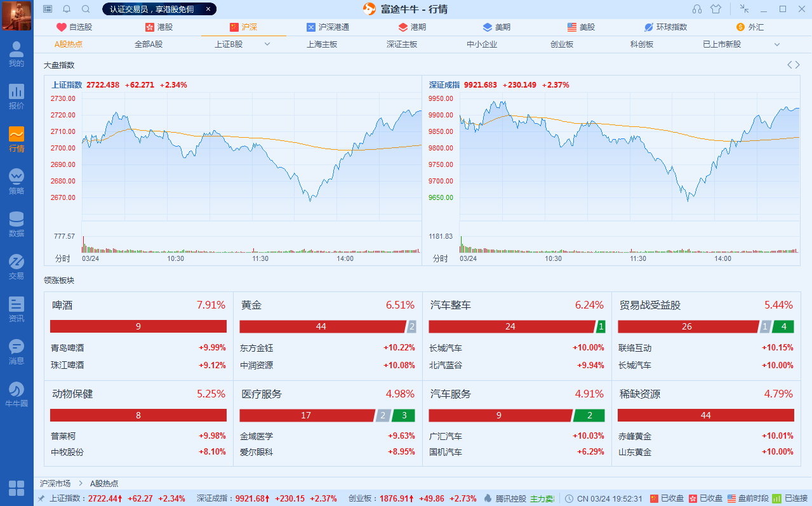
Task: Open the 交易 trade sidebar icon
Action: [17, 267]
